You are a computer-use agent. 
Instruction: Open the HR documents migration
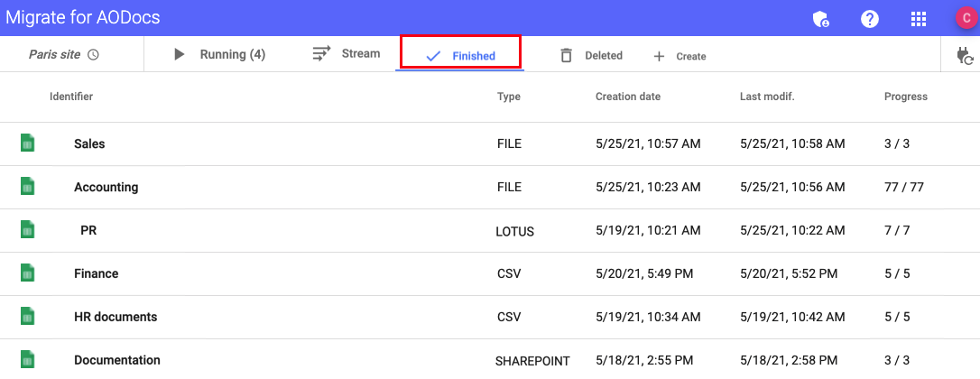click(116, 317)
